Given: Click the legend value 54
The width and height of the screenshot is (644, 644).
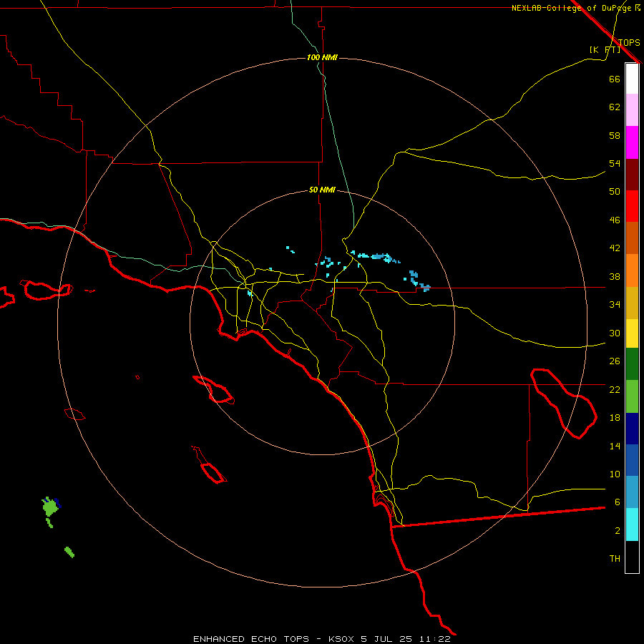Looking at the screenshot, I should coord(615,163).
